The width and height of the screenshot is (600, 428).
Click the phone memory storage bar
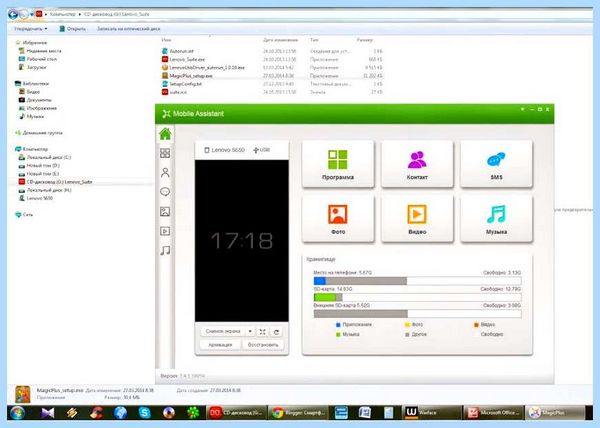(417, 281)
